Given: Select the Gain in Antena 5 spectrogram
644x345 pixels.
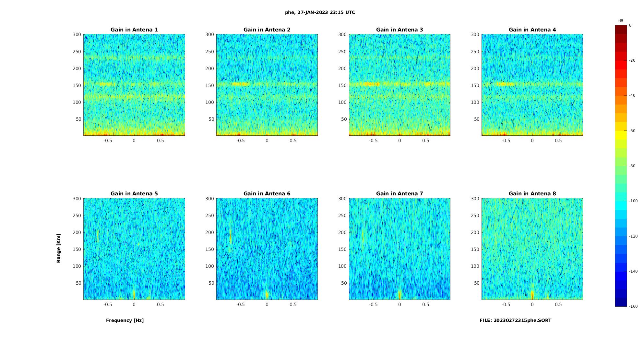Looking at the screenshot, I should 134,249.
